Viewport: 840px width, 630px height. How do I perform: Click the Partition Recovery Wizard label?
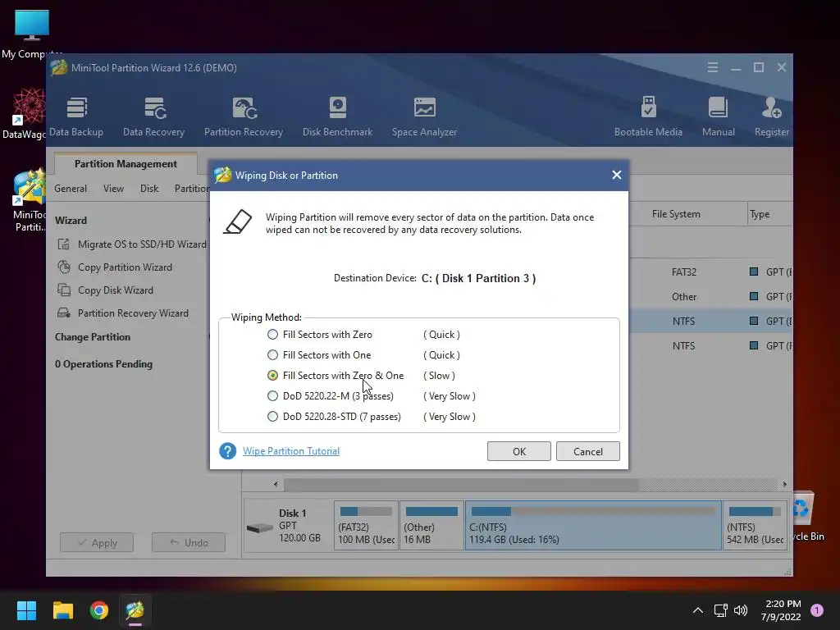click(x=133, y=313)
